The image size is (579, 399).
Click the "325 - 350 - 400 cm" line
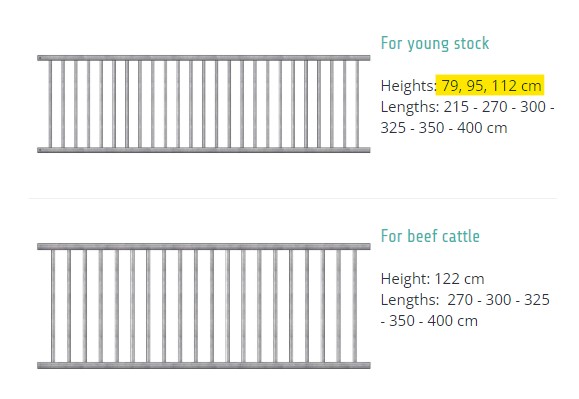tap(444, 128)
